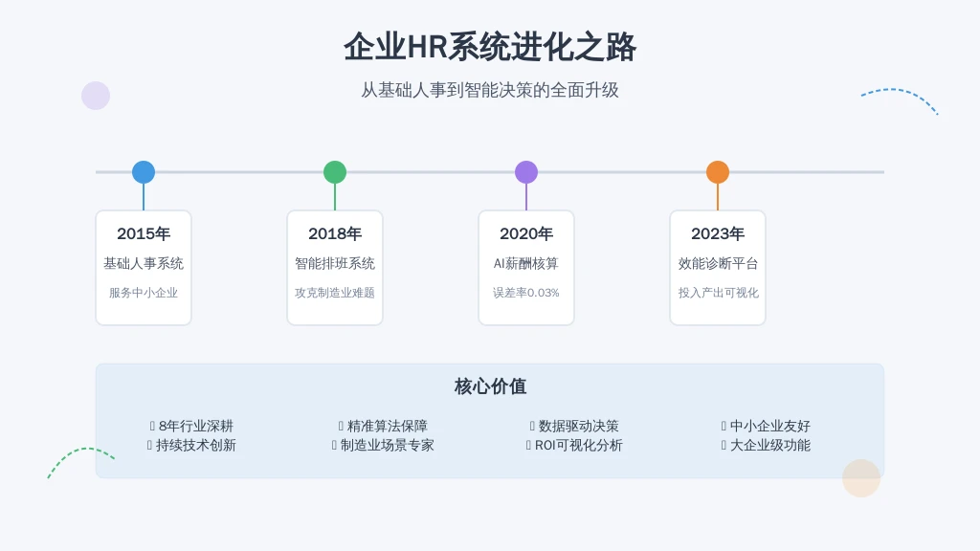This screenshot has width=980, height=551.
Task: Click the light purple decorative circle
Action: click(96, 96)
